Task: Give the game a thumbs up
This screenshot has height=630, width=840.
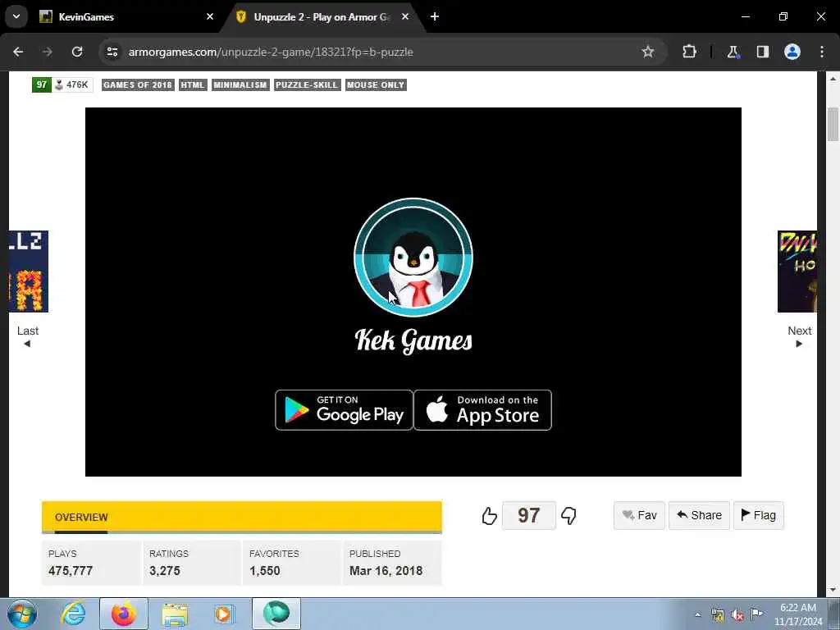Action: [489, 515]
